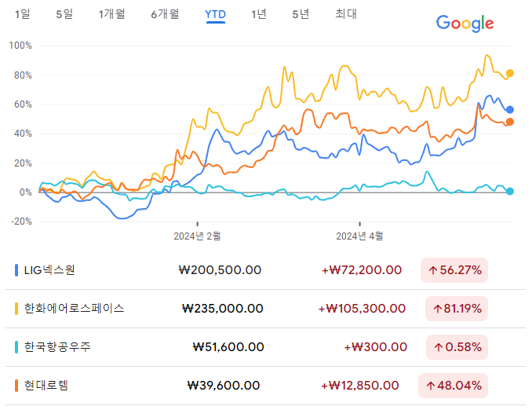
Task: Click the cyan 한국항공우주 color marker
Action: (x=16, y=347)
